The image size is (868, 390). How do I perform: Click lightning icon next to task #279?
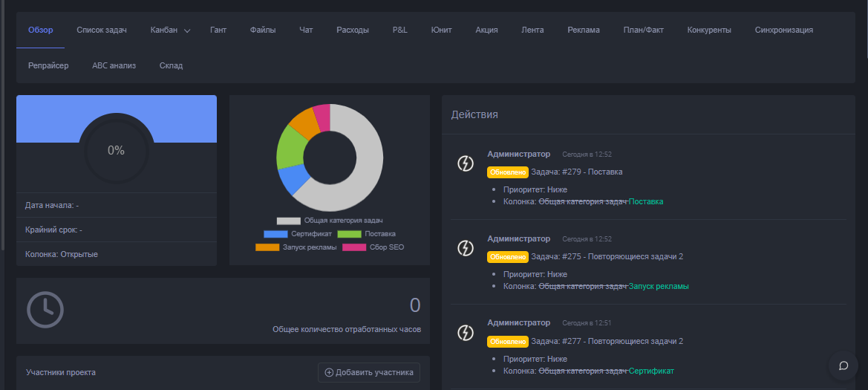point(465,163)
